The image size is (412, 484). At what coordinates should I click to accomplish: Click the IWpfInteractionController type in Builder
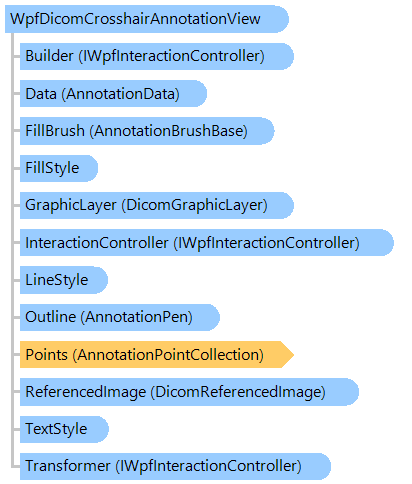click(x=171, y=56)
